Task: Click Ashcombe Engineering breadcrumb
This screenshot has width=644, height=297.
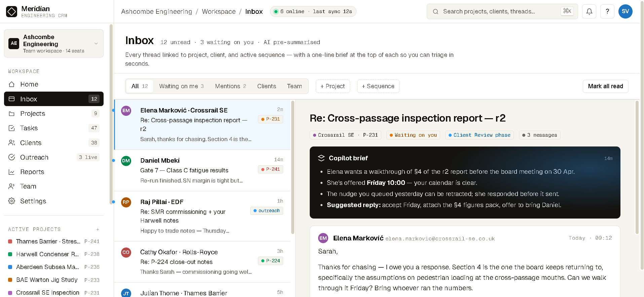Action: point(157,11)
